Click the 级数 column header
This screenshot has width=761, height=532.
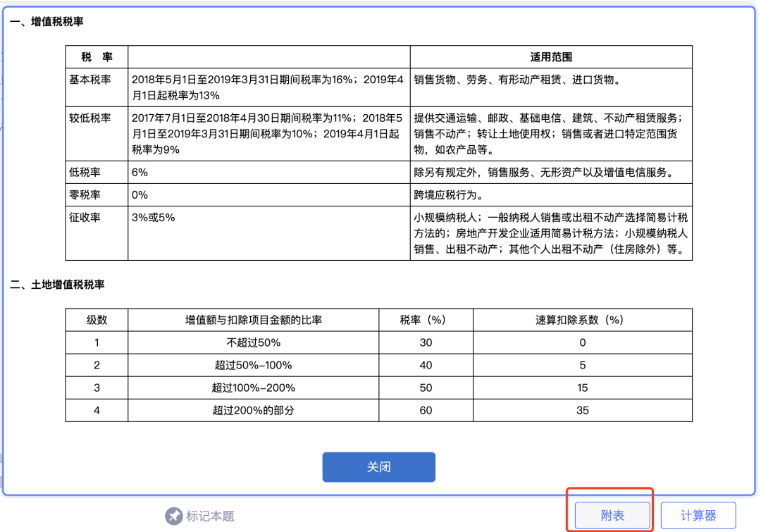(97, 319)
